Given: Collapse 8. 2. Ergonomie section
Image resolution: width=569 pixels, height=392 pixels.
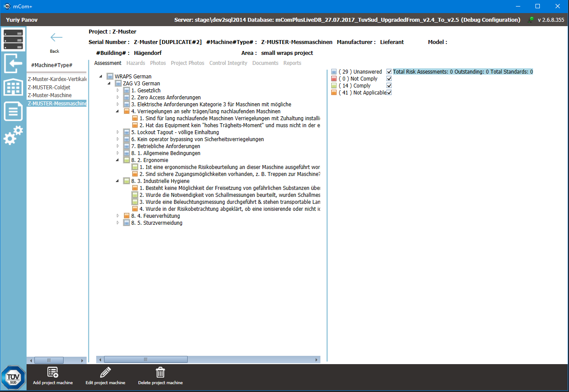Looking at the screenshot, I should (118, 160).
